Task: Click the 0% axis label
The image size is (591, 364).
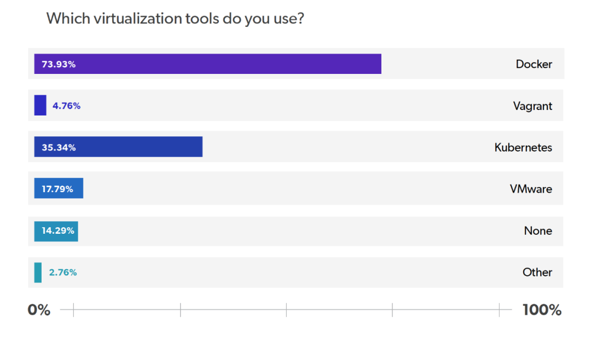Action: (39, 310)
